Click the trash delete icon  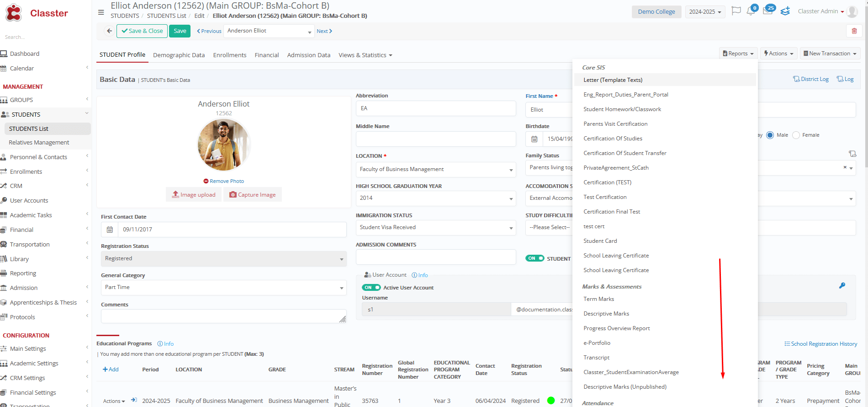tap(854, 31)
